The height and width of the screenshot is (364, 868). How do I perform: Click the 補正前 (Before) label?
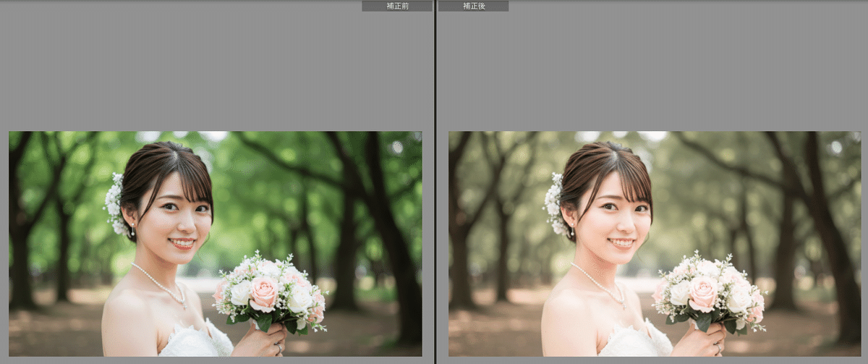(x=396, y=6)
